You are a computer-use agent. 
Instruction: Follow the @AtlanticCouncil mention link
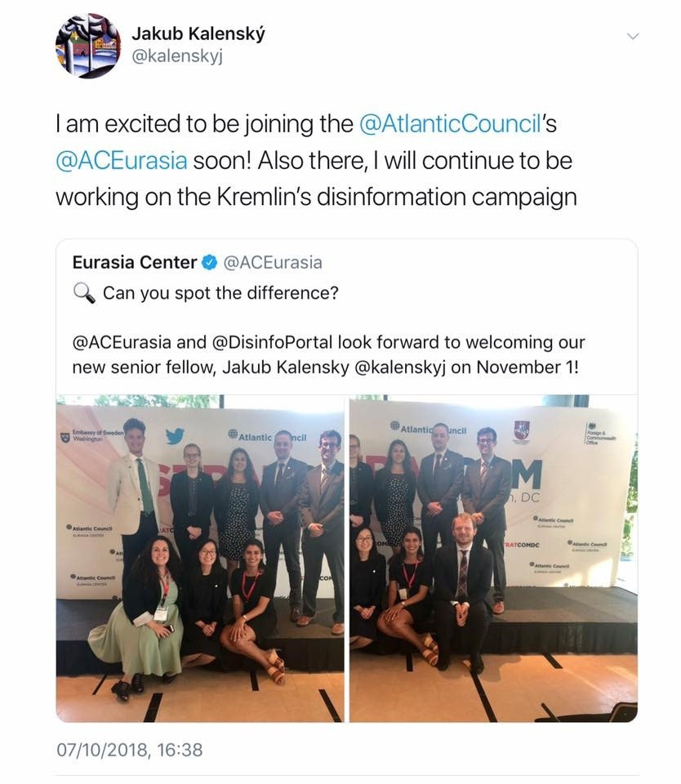451,124
